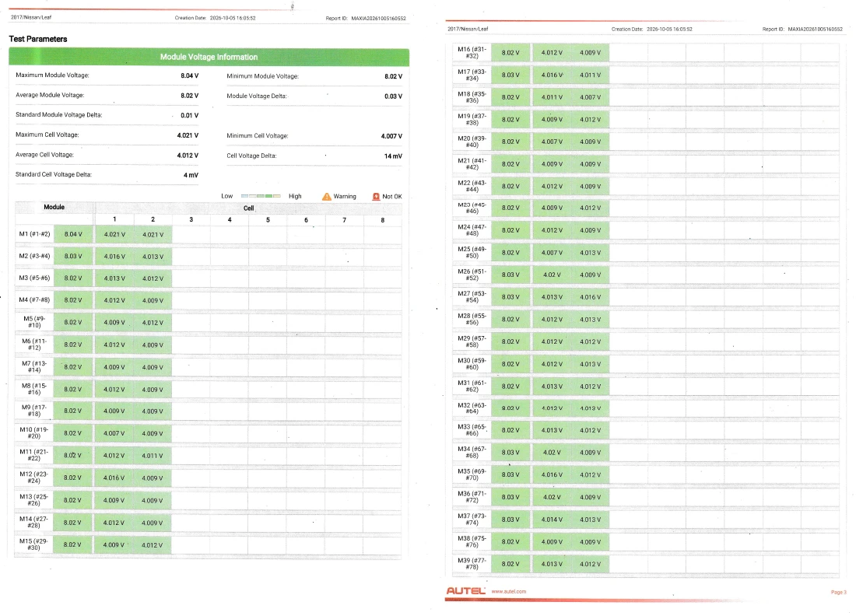Screen dimensions: 856x616
Task: Click the M39 (#77-#78) row label
Action: pyautogui.click(x=472, y=564)
